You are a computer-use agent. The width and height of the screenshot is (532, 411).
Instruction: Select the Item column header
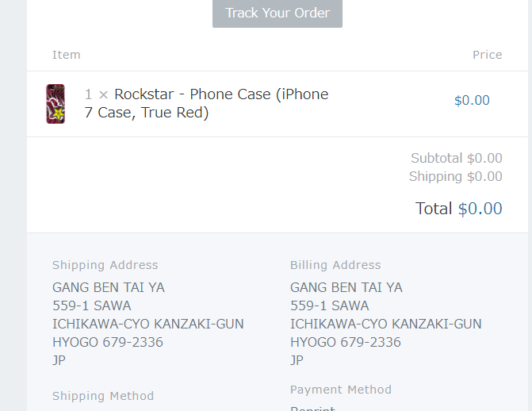[x=67, y=55]
